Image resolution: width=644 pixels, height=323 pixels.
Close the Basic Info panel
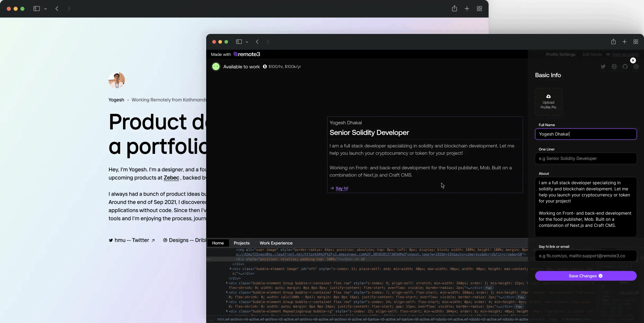coord(633,60)
